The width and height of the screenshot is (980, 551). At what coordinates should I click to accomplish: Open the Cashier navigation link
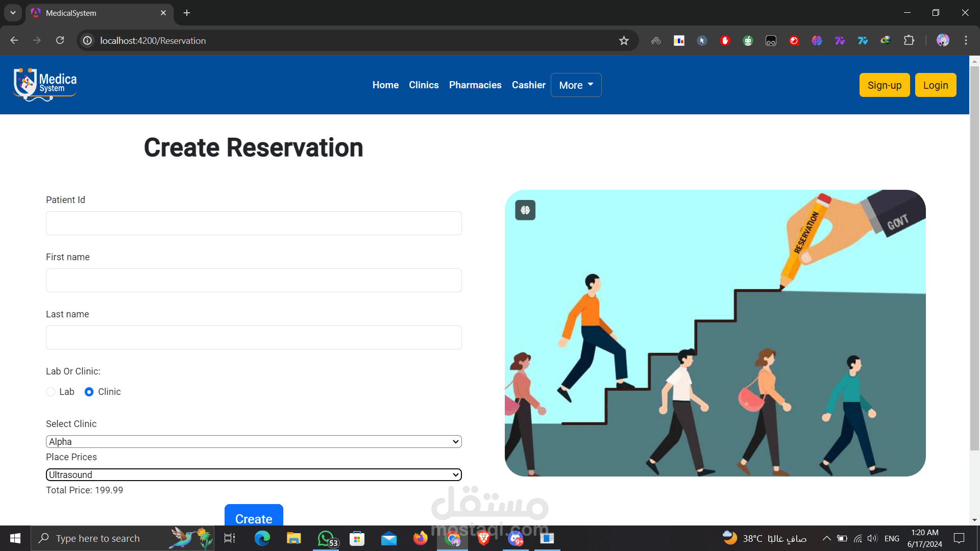click(528, 85)
